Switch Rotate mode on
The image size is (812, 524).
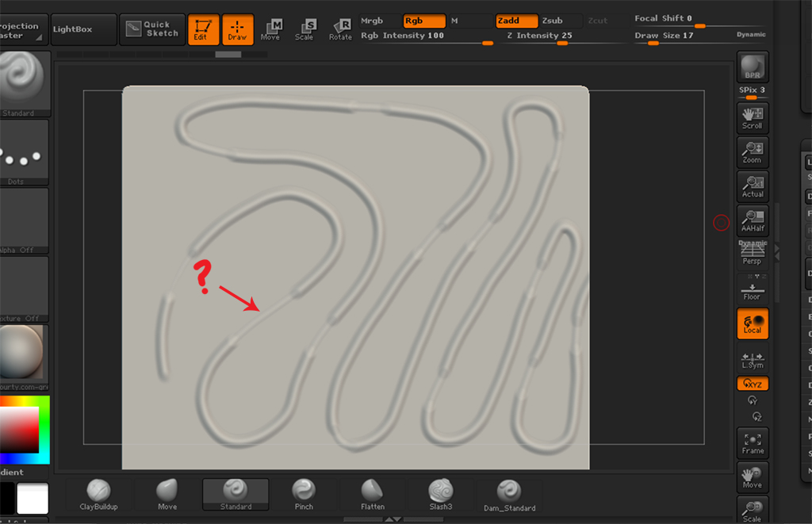click(341, 29)
